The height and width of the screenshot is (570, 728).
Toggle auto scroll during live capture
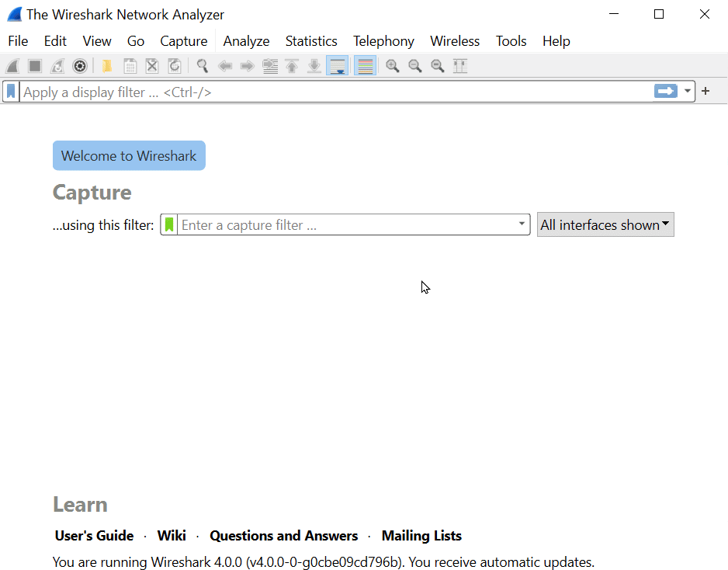[338, 66]
